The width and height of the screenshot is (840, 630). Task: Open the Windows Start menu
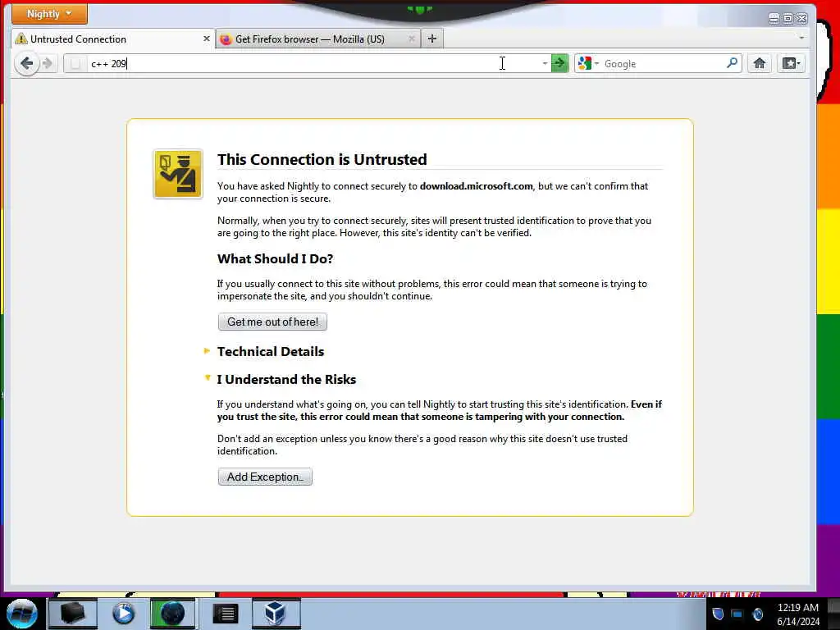[x=21, y=614]
